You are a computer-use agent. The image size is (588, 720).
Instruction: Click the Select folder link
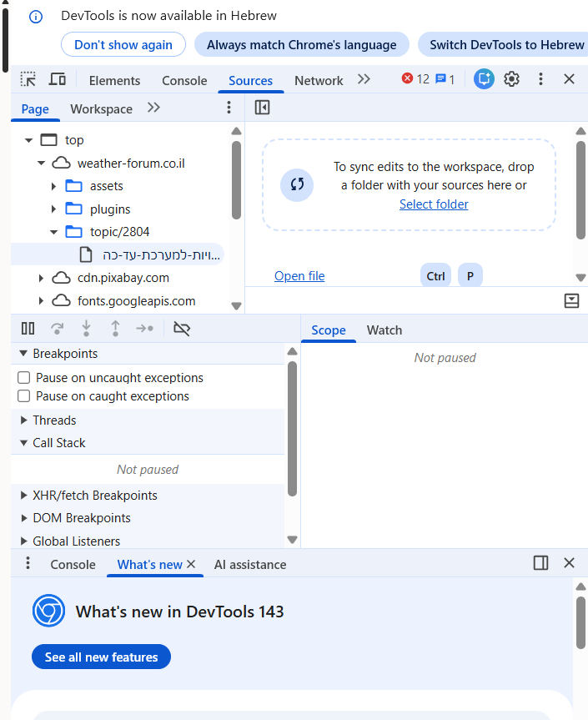[x=434, y=204]
